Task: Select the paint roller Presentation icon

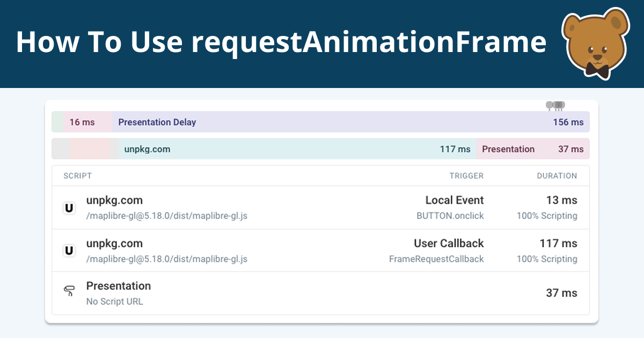Action: [69, 291]
